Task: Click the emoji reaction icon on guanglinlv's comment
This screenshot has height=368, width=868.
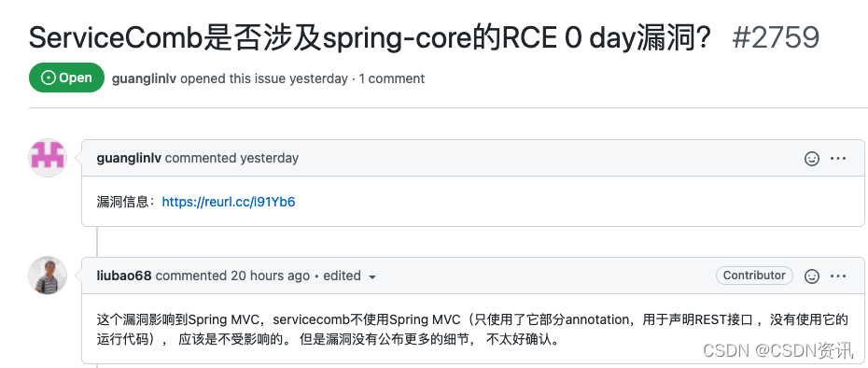Action: tap(812, 159)
